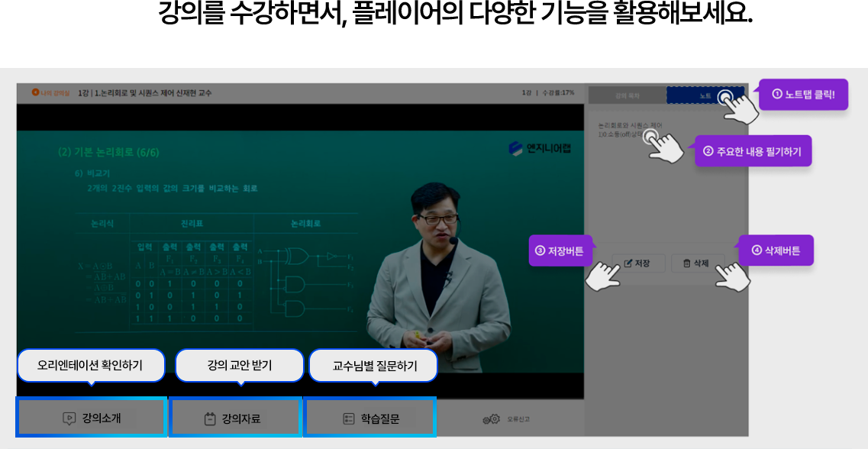Click the 오류신고 gear icon
Viewport: 868px width, 449px height.
tap(492, 418)
